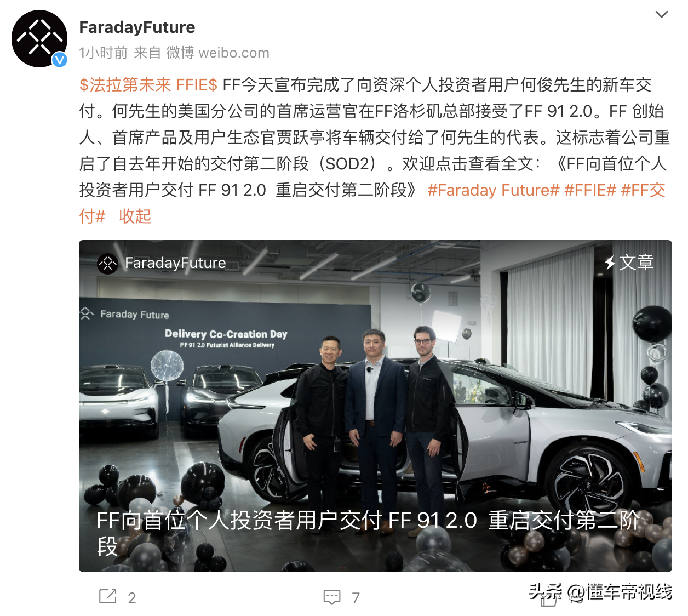The image size is (688, 616).
Task: Click the lightning 文章 article badge
Action: tap(629, 263)
